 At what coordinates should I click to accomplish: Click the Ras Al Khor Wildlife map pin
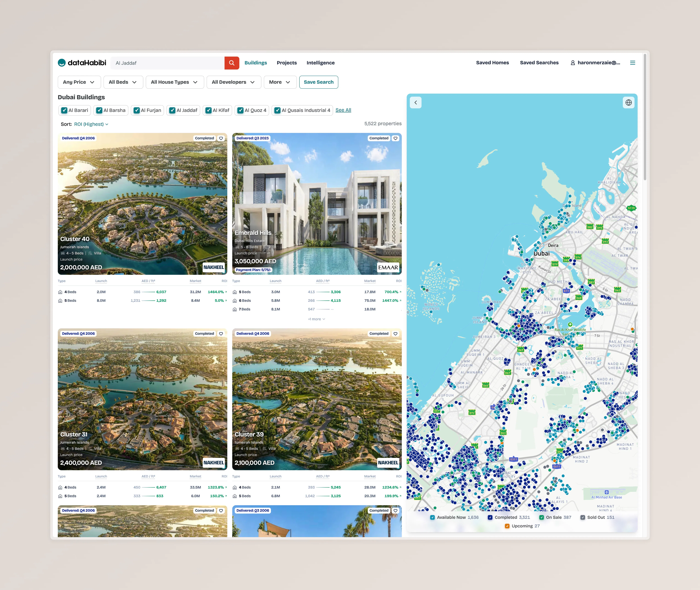[x=570, y=324]
